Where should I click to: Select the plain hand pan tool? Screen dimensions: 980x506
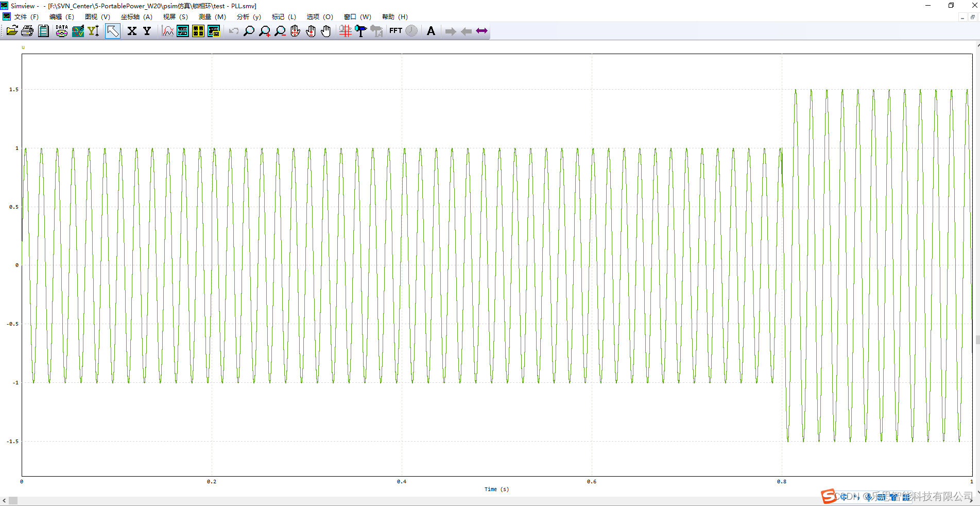point(326,31)
